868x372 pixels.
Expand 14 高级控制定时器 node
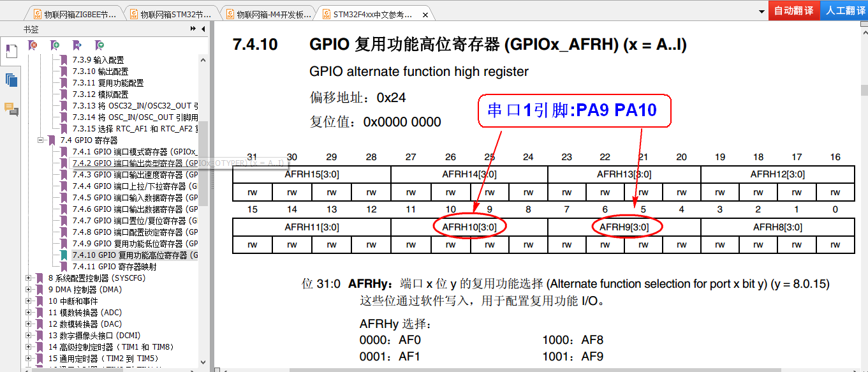pyautogui.click(x=28, y=346)
